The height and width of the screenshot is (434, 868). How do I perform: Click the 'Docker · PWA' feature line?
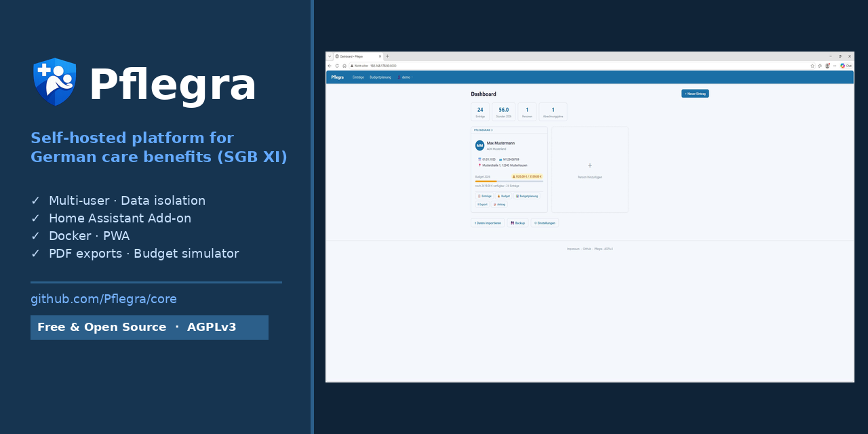click(x=89, y=236)
